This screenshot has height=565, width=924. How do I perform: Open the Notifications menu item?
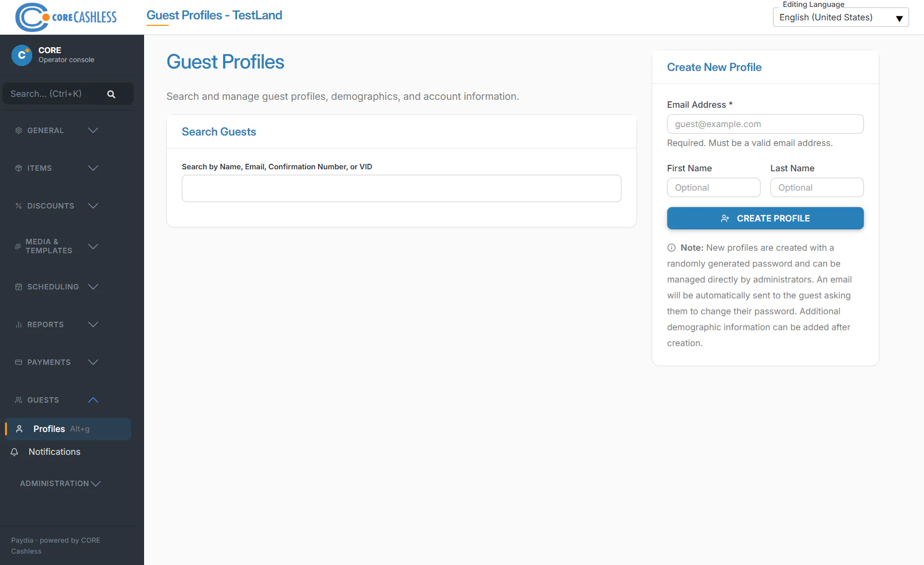coord(68,452)
